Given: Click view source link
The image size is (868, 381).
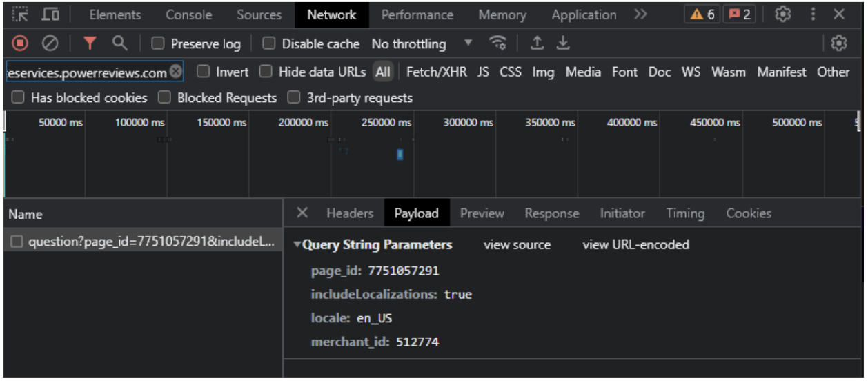Looking at the screenshot, I should pos(517,244).
